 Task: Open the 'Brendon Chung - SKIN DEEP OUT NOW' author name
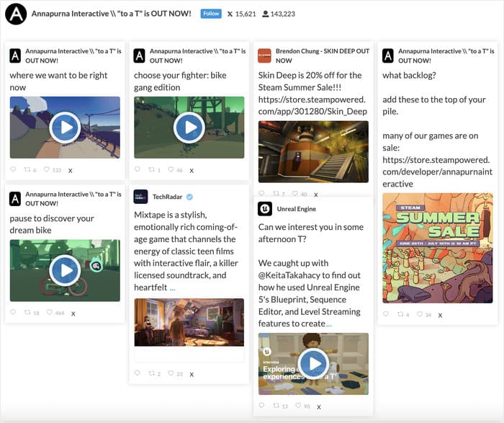tap(323, 55)
